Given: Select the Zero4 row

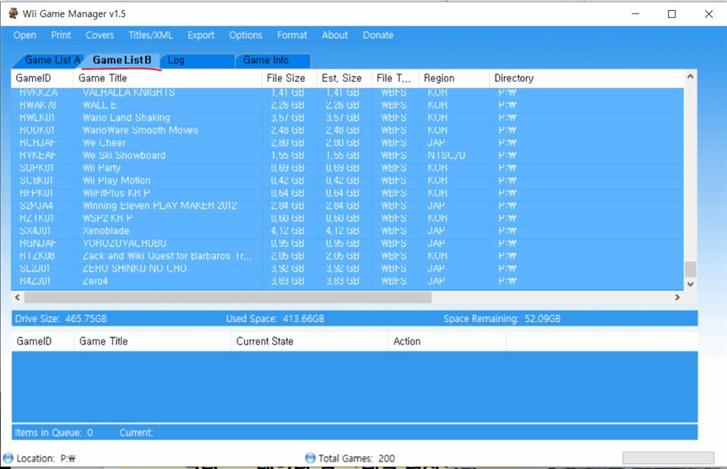Looking at the screenshot, I should click(347, 281).
